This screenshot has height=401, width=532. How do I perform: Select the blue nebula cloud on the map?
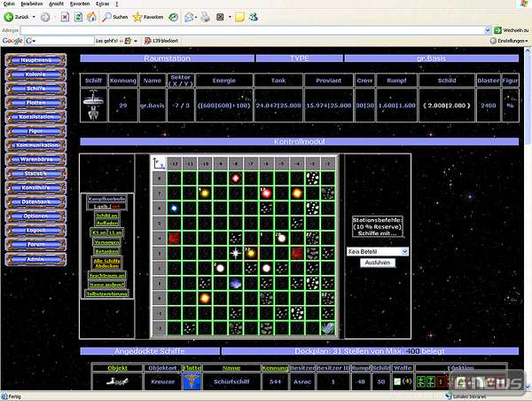coord(236,283)
